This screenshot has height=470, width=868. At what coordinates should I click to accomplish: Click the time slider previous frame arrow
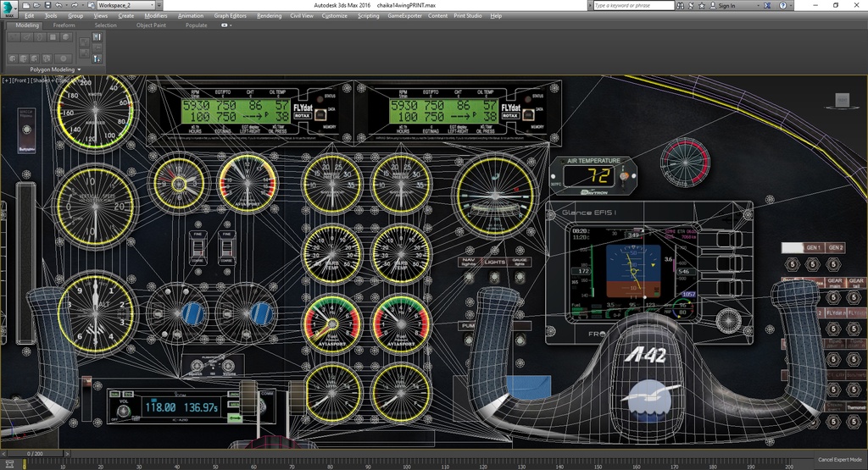pyautogui.click(x=3, y=453)
